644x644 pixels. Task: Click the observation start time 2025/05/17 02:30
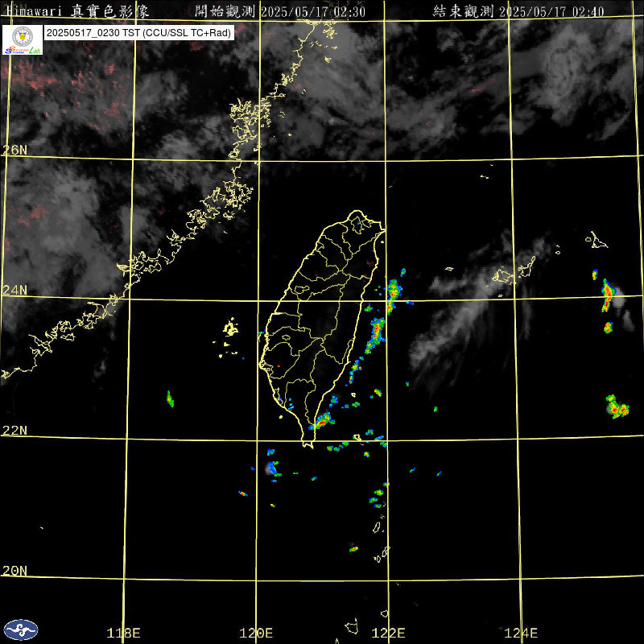(x=313, y=11)
